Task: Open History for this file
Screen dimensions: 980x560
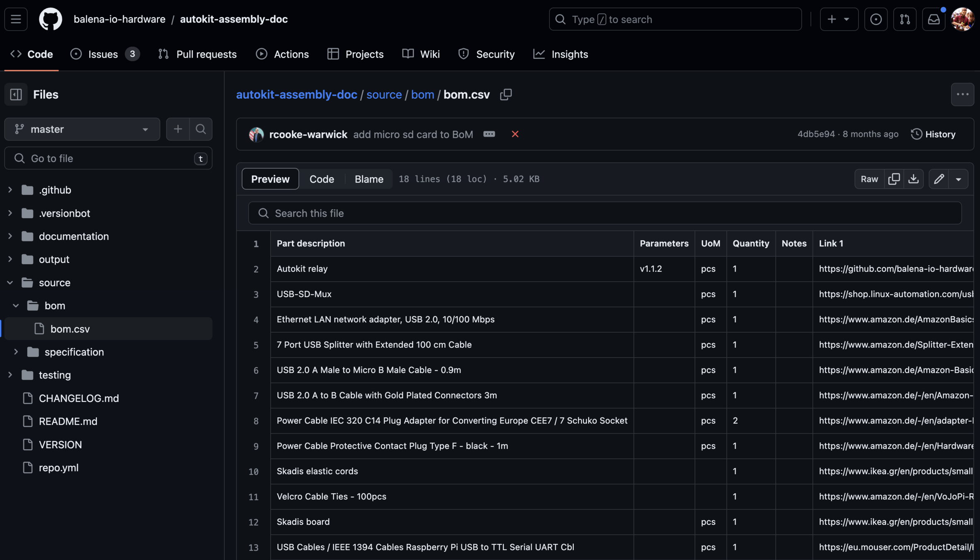Action: click(934, 134)
